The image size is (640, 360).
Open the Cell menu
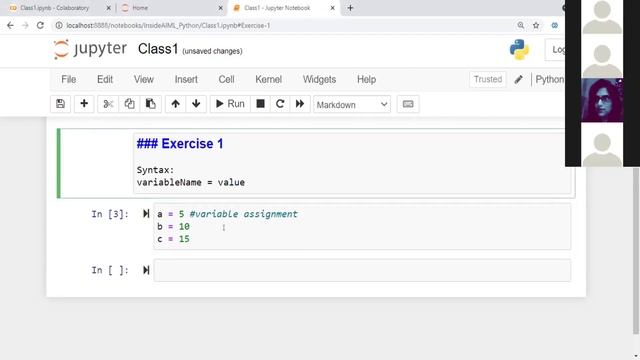tap(226, 79)
